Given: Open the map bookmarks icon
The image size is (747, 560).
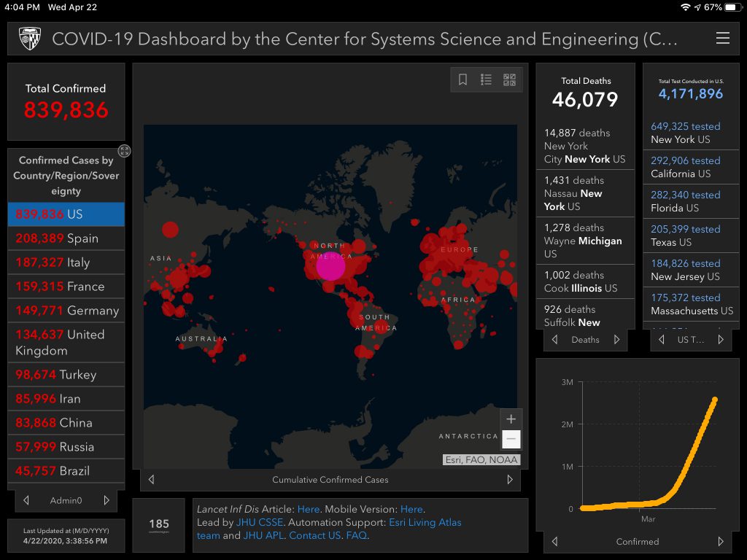Looking at the screenshot, I should tap(462, 80).
